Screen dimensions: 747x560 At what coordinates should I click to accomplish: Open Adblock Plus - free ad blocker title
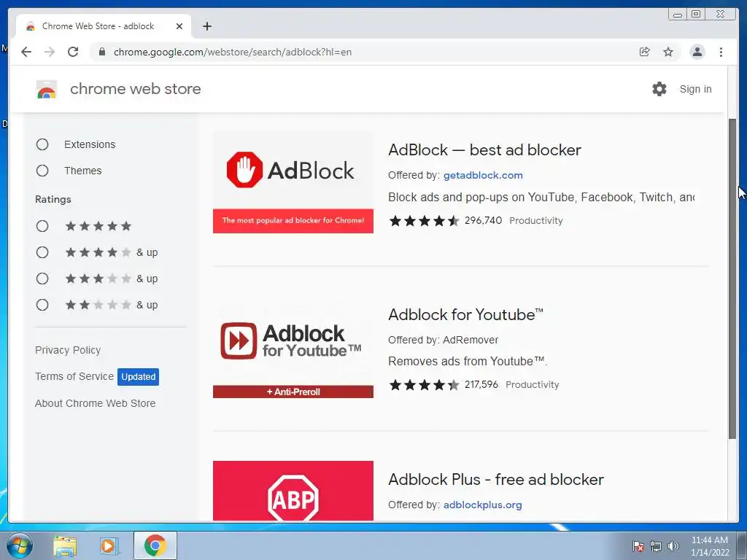pyautogui.click(x=496, y=480)
